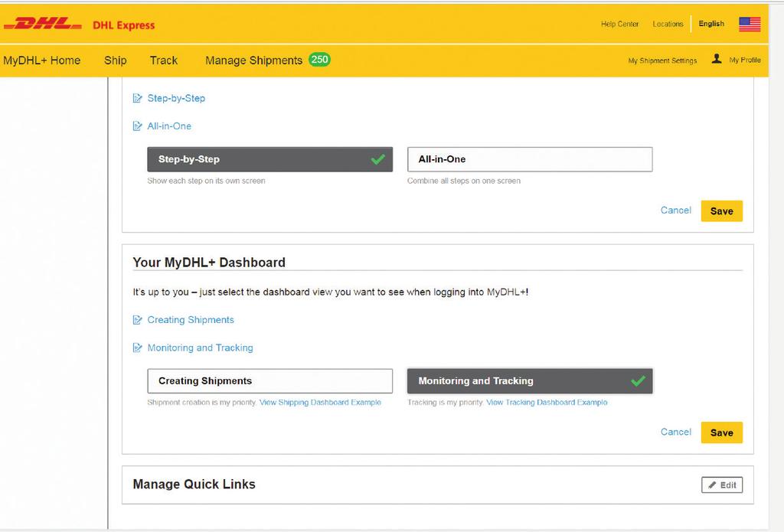
Task: Open View Shipping Dashboard Example link
Action: 320,403
